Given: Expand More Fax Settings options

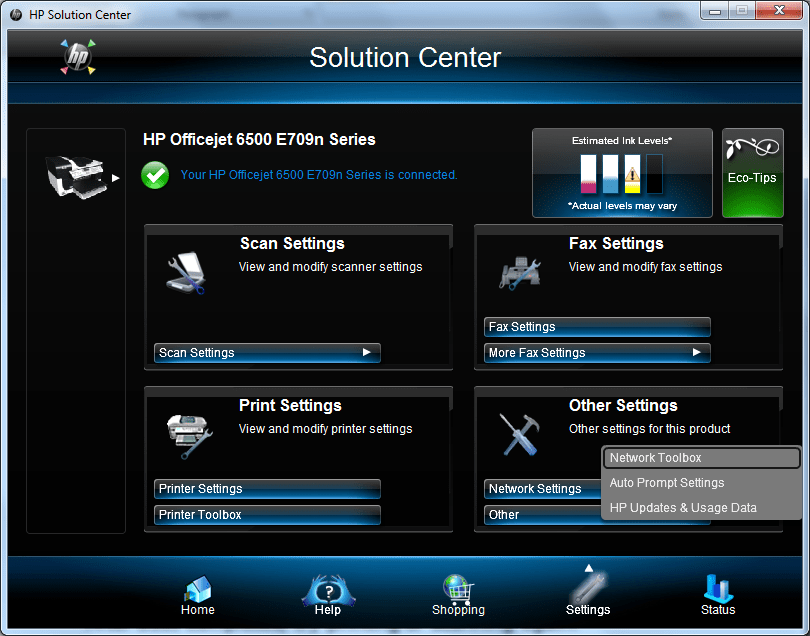Looking at the screenshot, I should click(597, 352).
